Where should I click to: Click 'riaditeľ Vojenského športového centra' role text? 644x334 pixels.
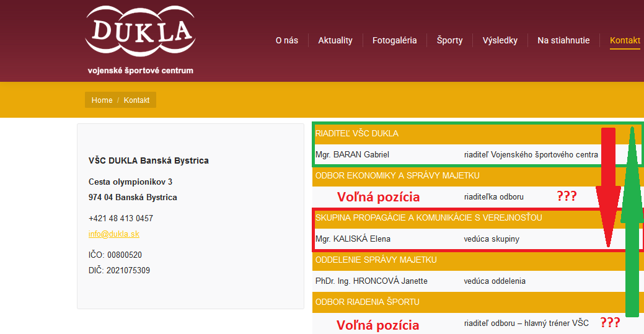pyautogui.click(x=531, y=155)
